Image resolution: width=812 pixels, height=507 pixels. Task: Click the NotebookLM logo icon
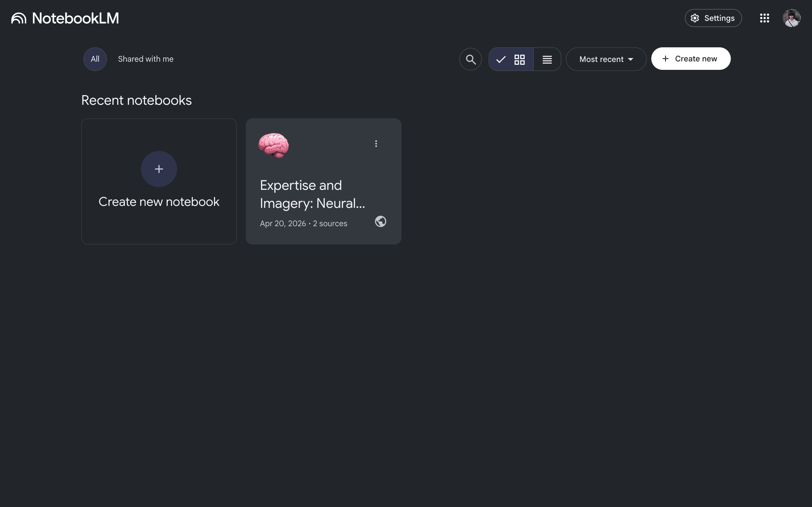[19, 18]
